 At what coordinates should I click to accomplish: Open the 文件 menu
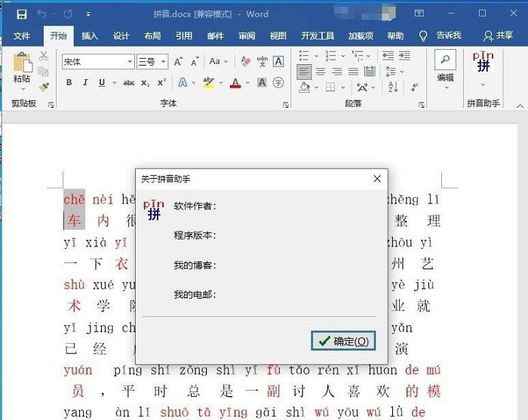click(22, 35)
